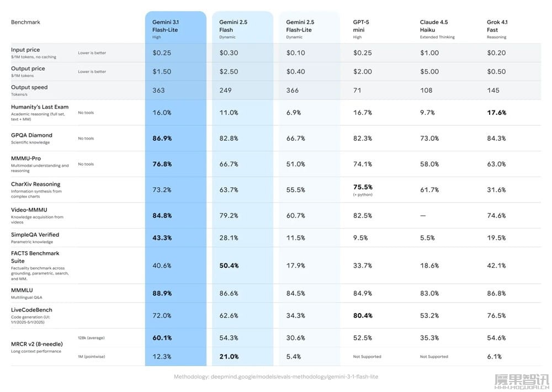Click the Output speed row label

[x=29, y=87]
